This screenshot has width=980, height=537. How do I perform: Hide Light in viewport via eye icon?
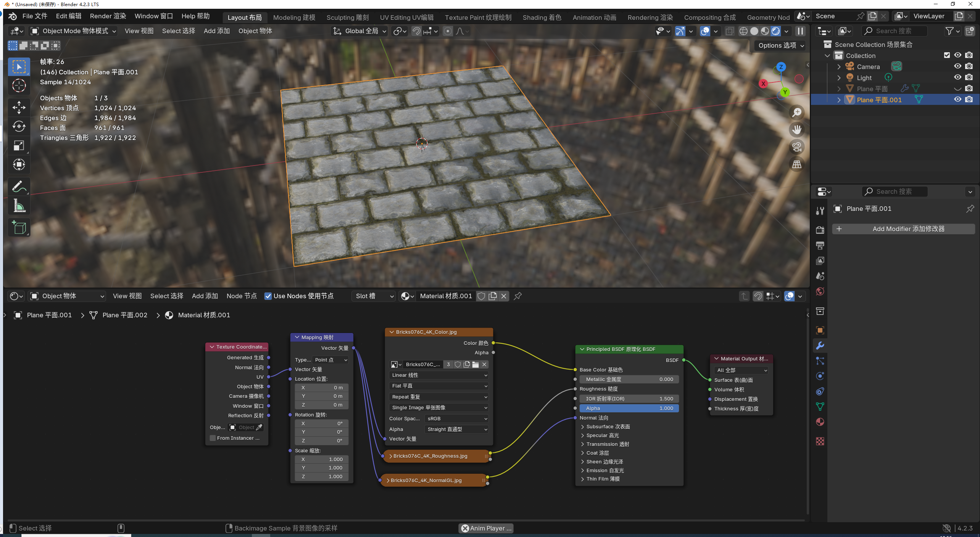pyautogui.click(x=958, y=77)
